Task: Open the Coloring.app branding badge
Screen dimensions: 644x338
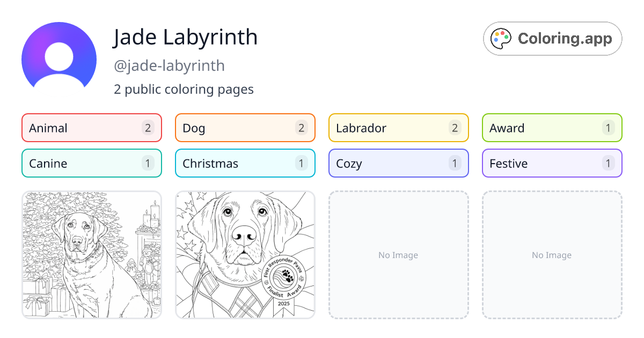Action: pyautogui.click(x=552, y=38)
